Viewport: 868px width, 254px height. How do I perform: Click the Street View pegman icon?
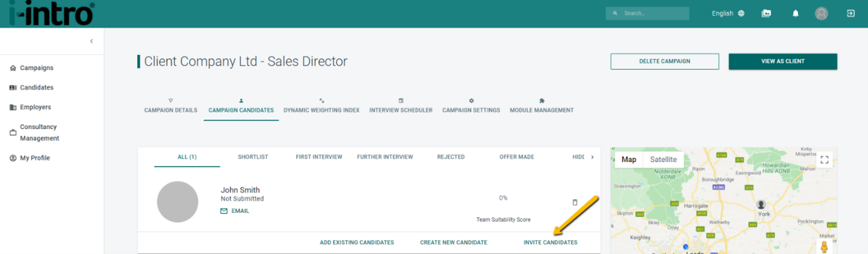(824, 247)
